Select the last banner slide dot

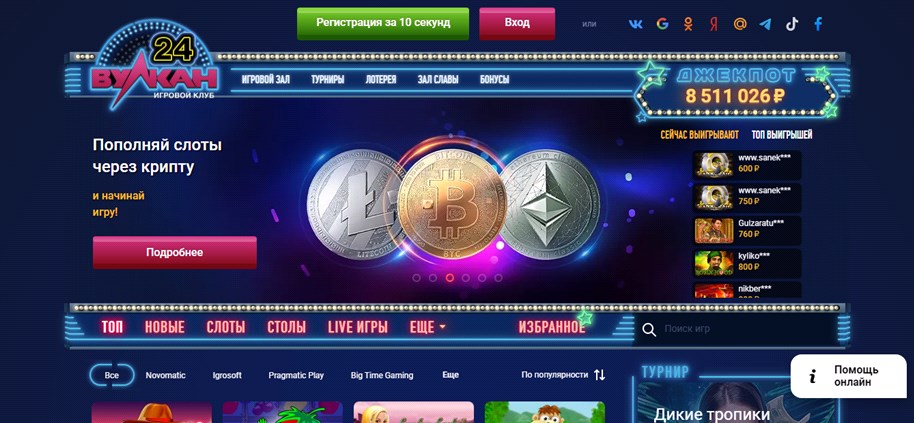pos(498,278)
